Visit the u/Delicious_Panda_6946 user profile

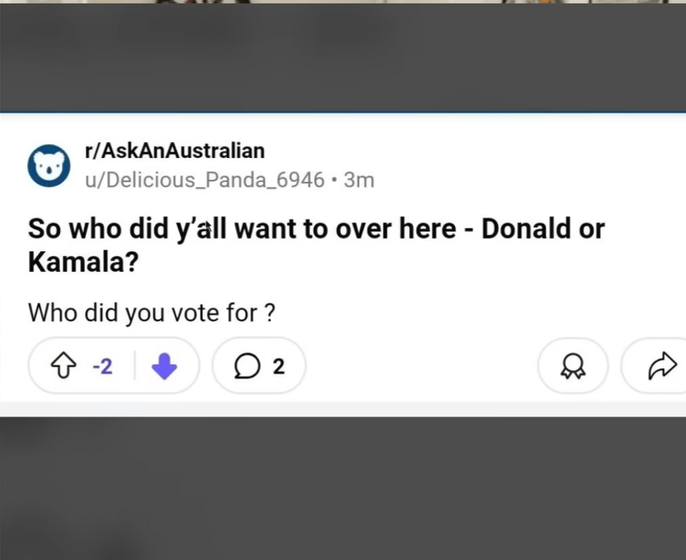click(204, 180)
